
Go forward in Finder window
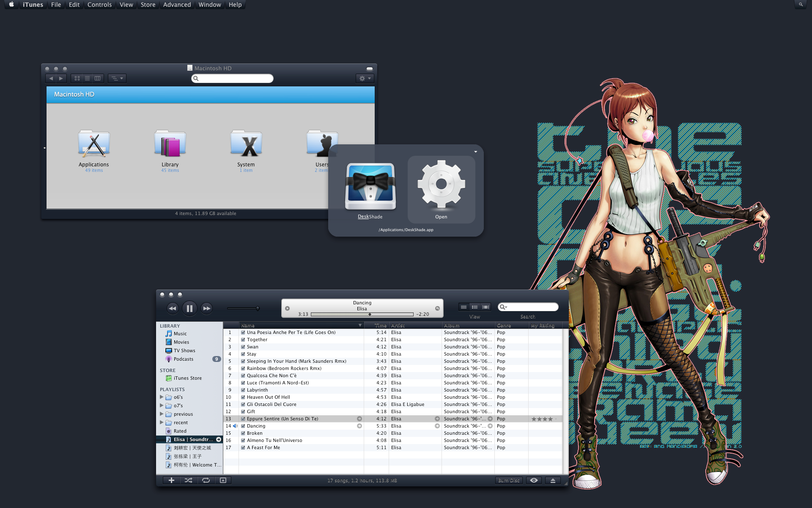[61, 78]
